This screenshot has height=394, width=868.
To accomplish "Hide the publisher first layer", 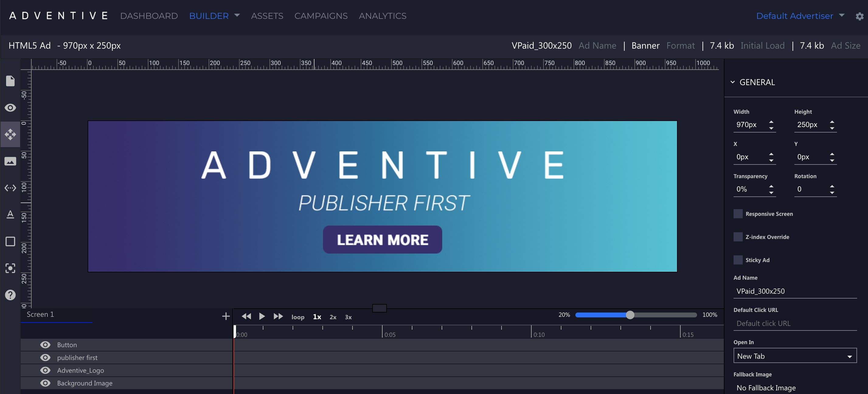I will click(45, 358).
